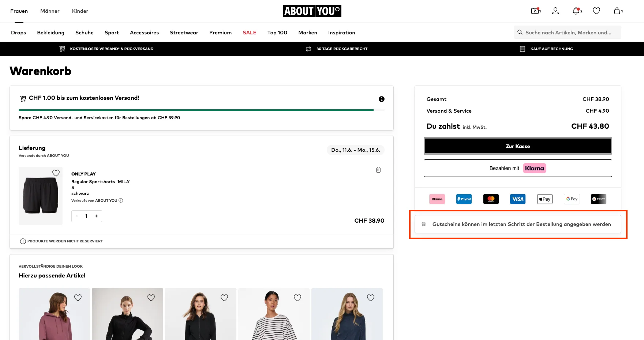Click the Kostenloser Versand banner text
Viewport: 644px width, 340px height.
112,49
